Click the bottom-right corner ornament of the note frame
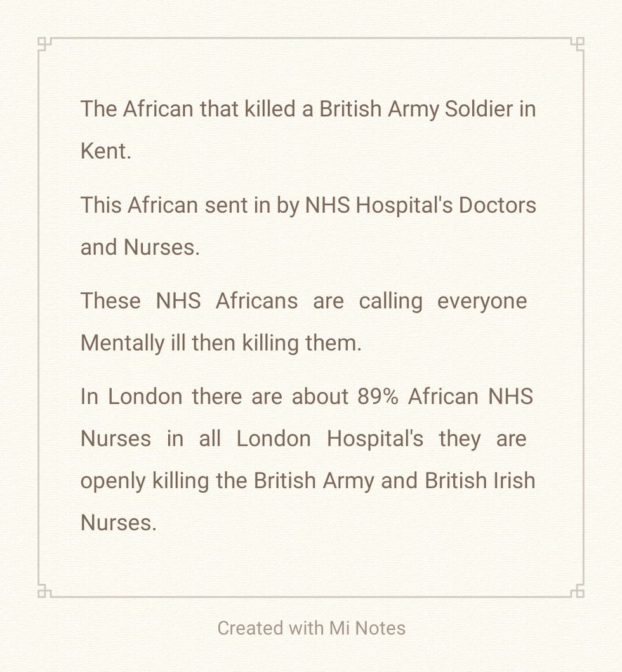The height and width of the screenshot is (672, 622). (x=578, y=592)
